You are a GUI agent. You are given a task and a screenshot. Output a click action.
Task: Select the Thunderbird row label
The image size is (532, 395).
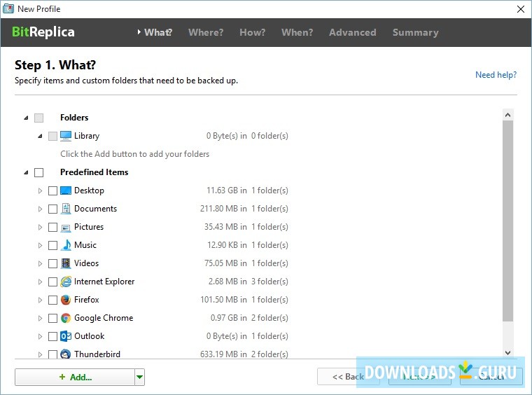tap(97, 354)
